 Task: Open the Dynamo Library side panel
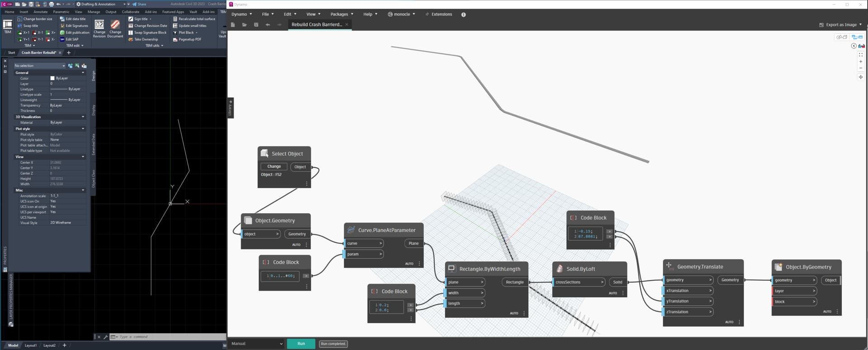[x=230, y=108]
